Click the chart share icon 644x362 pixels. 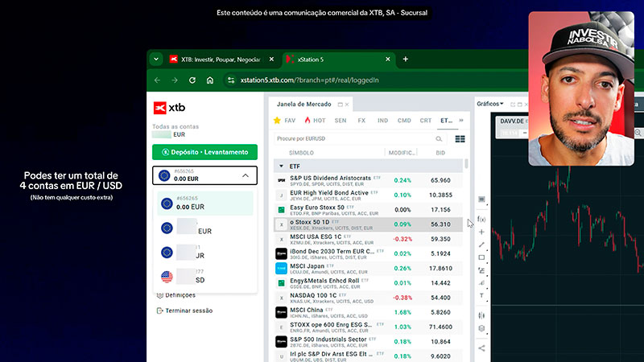click(x=481, y=348)
